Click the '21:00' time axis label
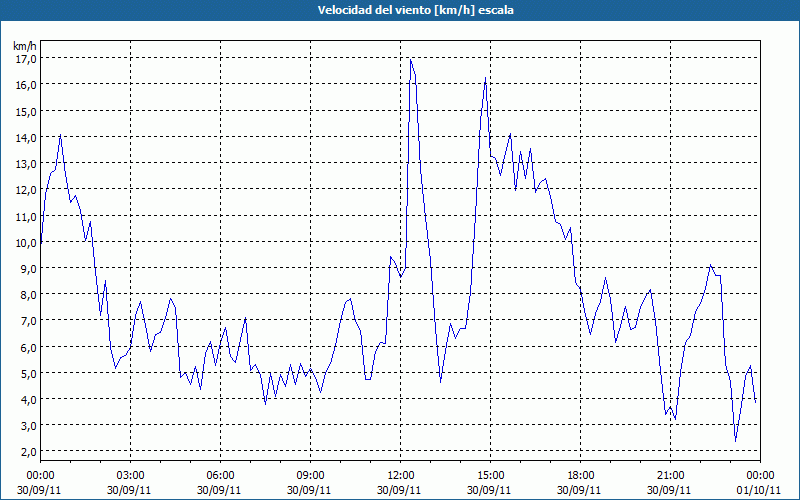This screenshot has width=800, height=500. (670, 476)
